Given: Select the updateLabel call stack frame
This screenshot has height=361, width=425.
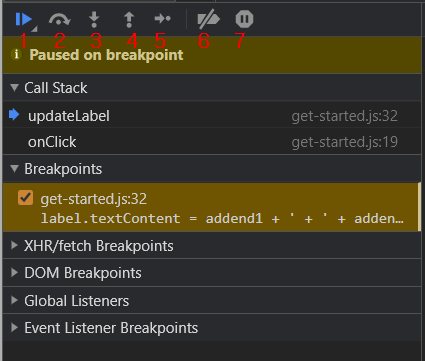Looking at the screenshot, I should click(x=212, y=116).
